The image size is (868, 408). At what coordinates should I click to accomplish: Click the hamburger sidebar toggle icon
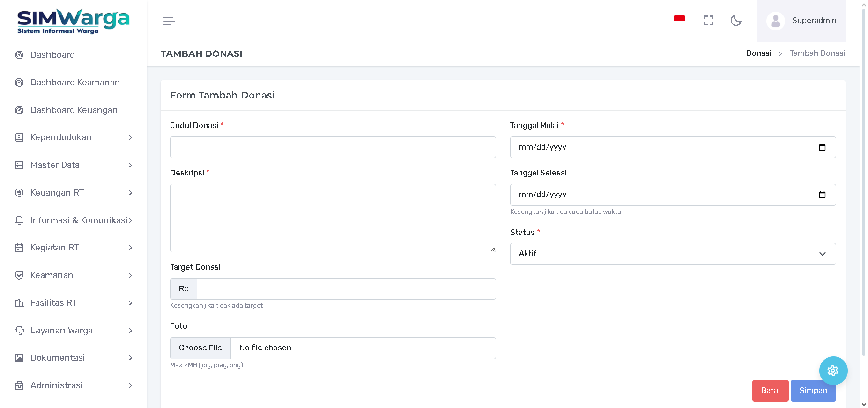coord(169,21)
